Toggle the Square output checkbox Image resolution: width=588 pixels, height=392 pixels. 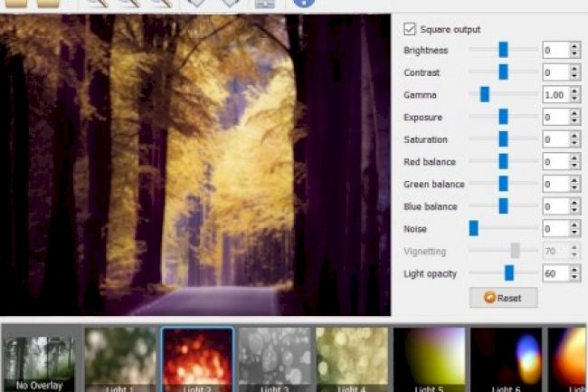[410, 29]
